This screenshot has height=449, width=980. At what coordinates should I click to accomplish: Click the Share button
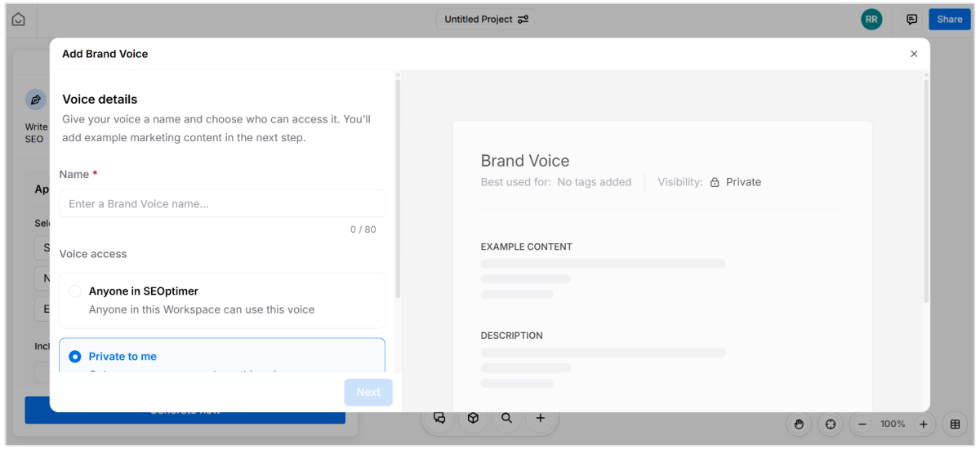[949, 20]
